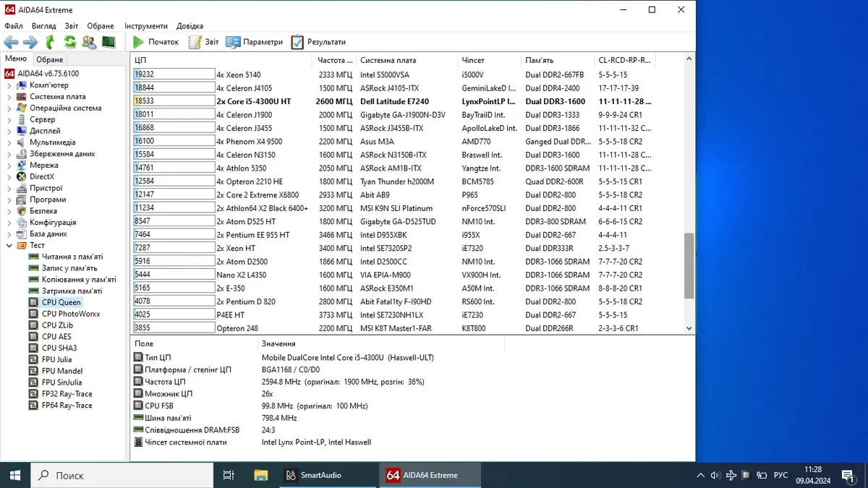Click the green graph monitor toolbar icon
This screenshot has width=868, height=488.
[109, 42]
